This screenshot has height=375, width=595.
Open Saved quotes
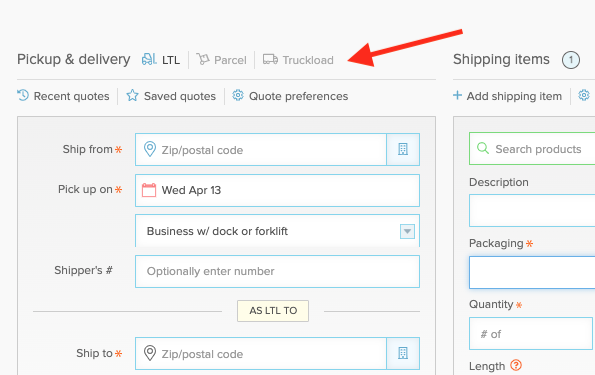[x=171, y=96]
